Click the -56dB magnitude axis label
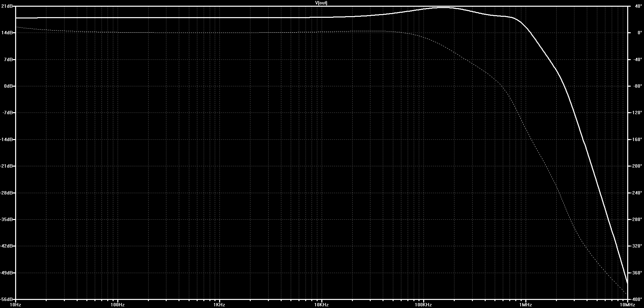 (6, 299)
